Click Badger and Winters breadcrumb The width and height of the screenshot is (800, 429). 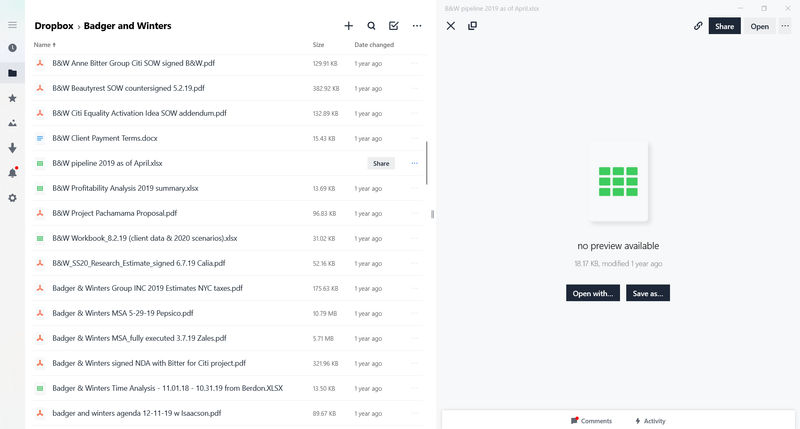pos(128,26)
